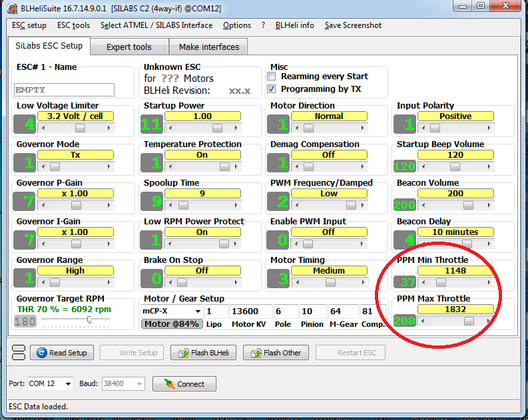Click the Connect button

pyautogui.click(x=184, y=383)
